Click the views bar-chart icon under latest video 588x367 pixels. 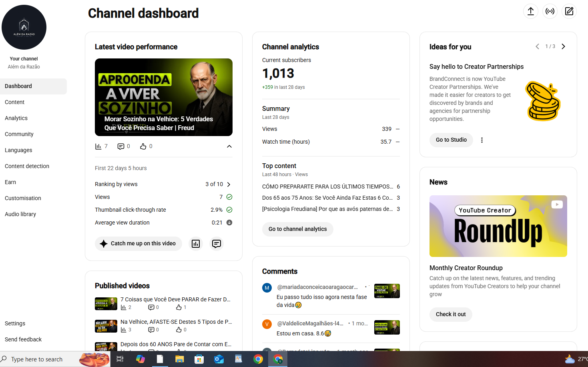(98, 146)
